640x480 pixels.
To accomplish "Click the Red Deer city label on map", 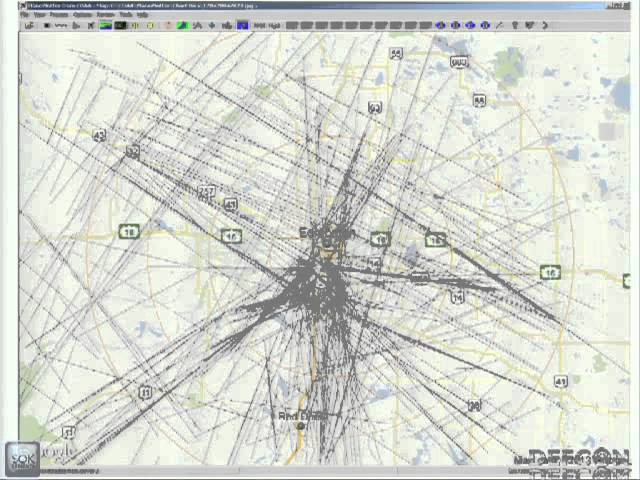I will coord(302,416).
